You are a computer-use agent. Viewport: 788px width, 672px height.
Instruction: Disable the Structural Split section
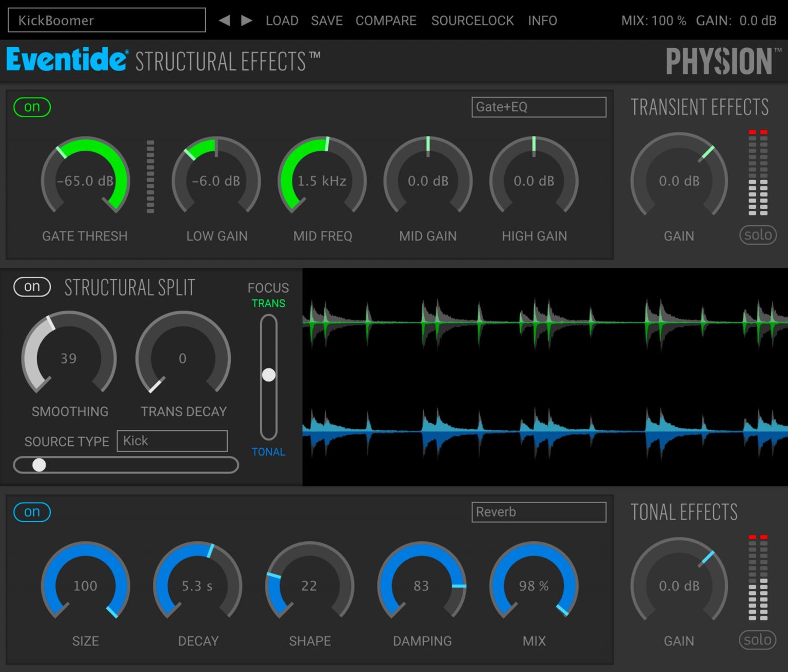click(32, 287)
